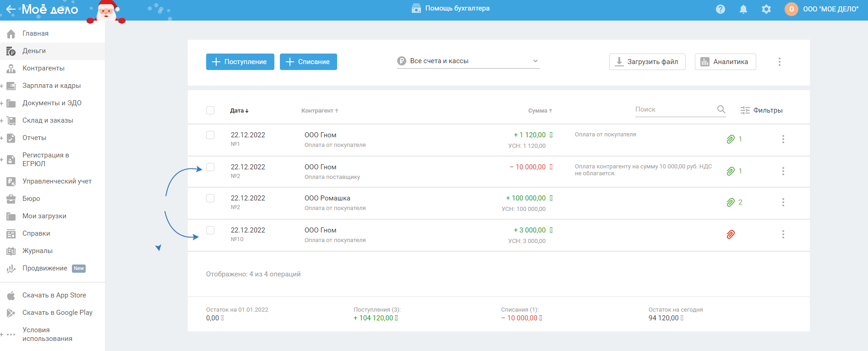Select checkbox for 1 120,00 payment row
868x351 pixels.
click(x=210, y=135)
